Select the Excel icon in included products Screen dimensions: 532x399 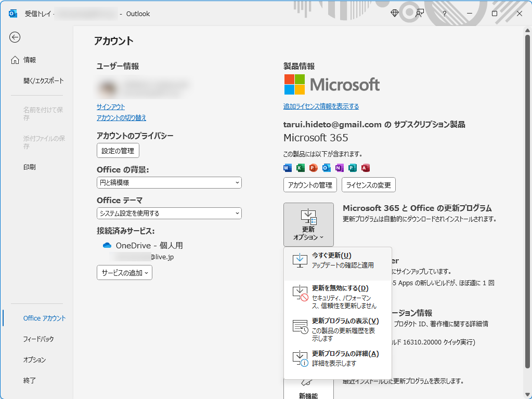tap(301, 168)
